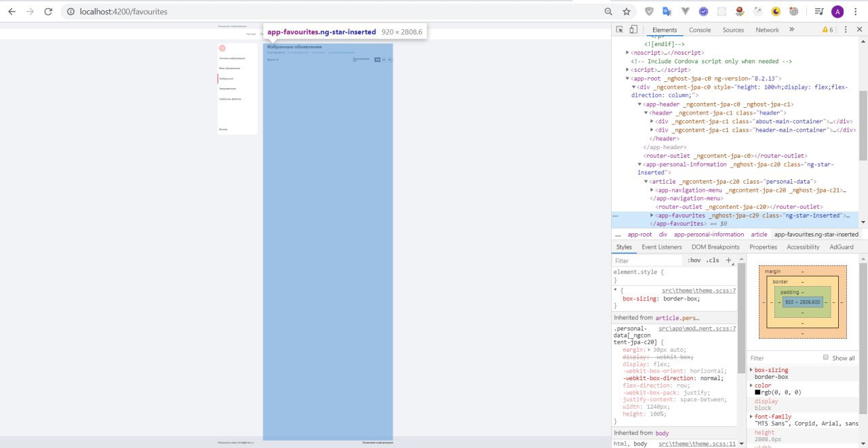Open the Google Translate extension icon
Image resolution: width=868 pixels, height=448 pixels.
tap(667, 12)
